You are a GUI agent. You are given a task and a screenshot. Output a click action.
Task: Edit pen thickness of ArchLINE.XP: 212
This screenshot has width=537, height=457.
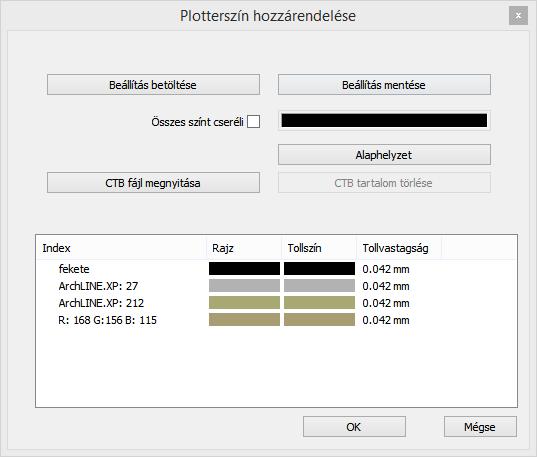[386, 303]
